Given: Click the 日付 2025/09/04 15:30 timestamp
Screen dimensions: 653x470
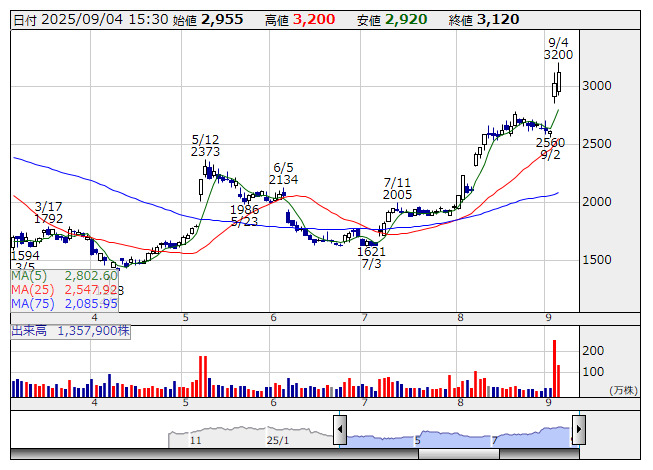Looking at the screenshot, I should tap(91, 20).
